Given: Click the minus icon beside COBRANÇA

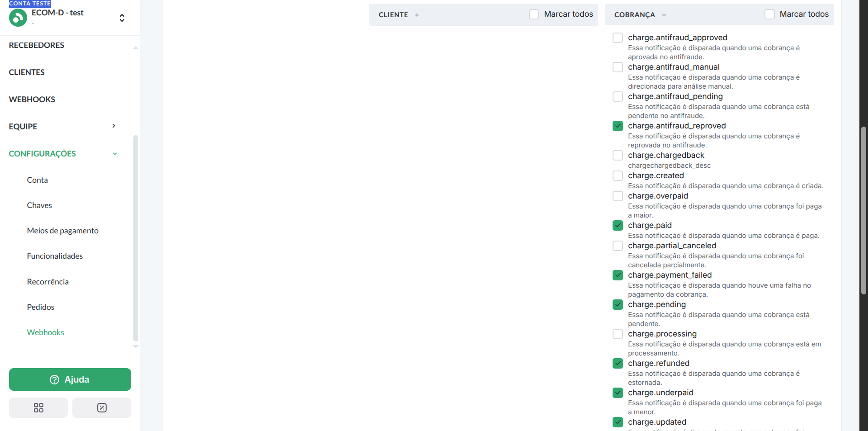Looking at the screenshot, I should (664, 15).
